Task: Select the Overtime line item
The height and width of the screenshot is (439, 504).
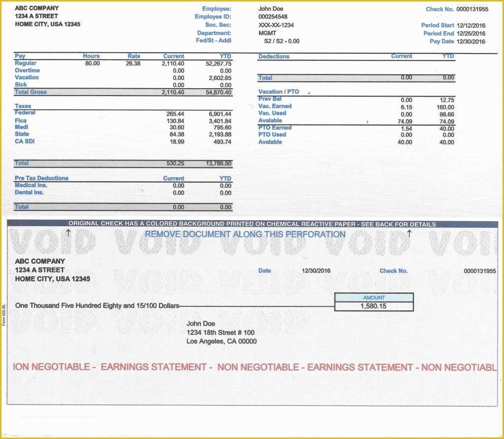Action: [x=28, y=70]
